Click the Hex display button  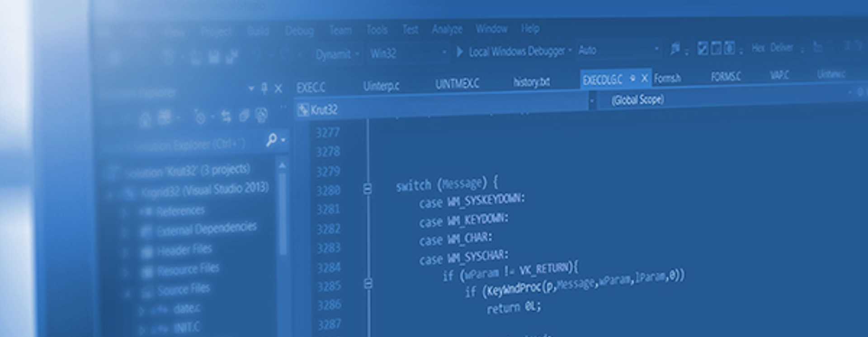[758, 48]
